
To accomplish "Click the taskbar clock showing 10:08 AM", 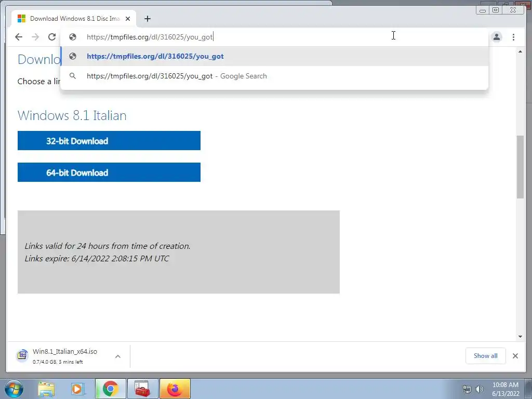I will (x=505, y=389).
